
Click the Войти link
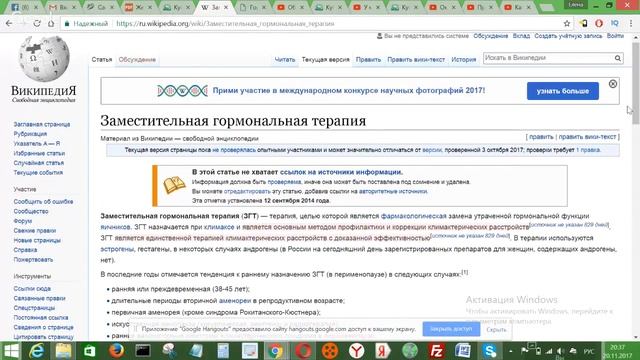(615, 36)
